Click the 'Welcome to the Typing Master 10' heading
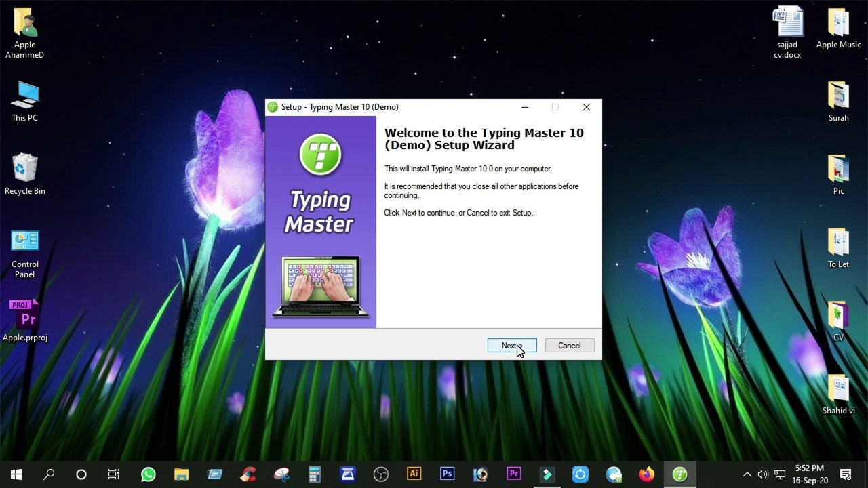The width and height of the screenshot is (868, 488). (484, 139)
